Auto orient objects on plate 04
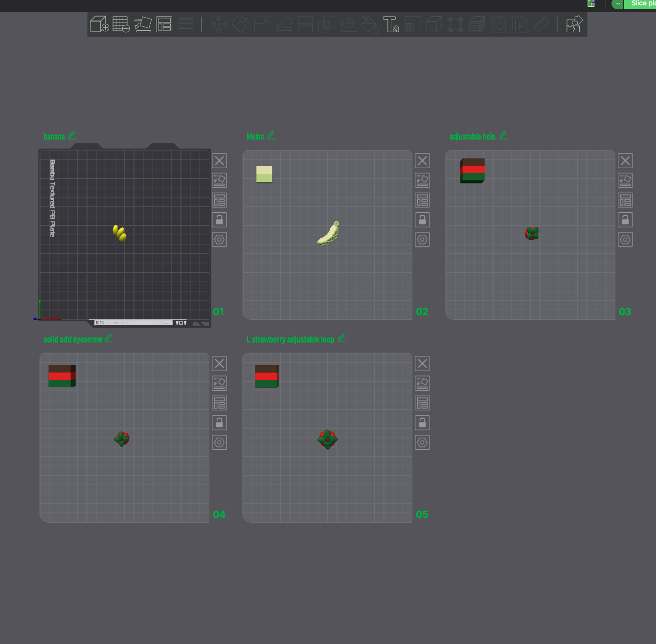The width and height of the screenshot is (656, 644). pos(220,383)
